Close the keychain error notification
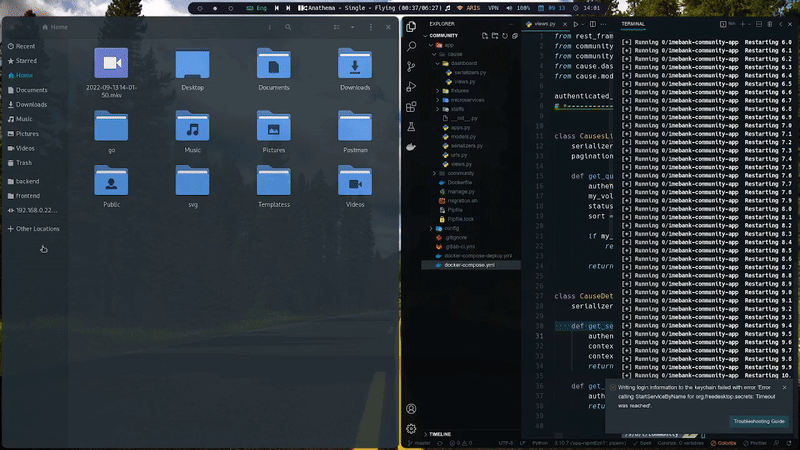 tap(785, 388)
